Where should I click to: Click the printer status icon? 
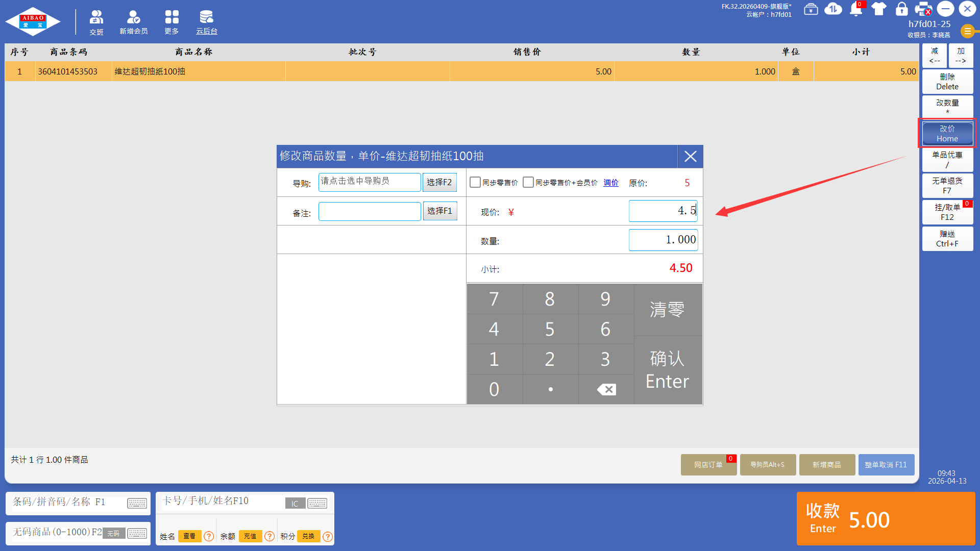[923, 9]
